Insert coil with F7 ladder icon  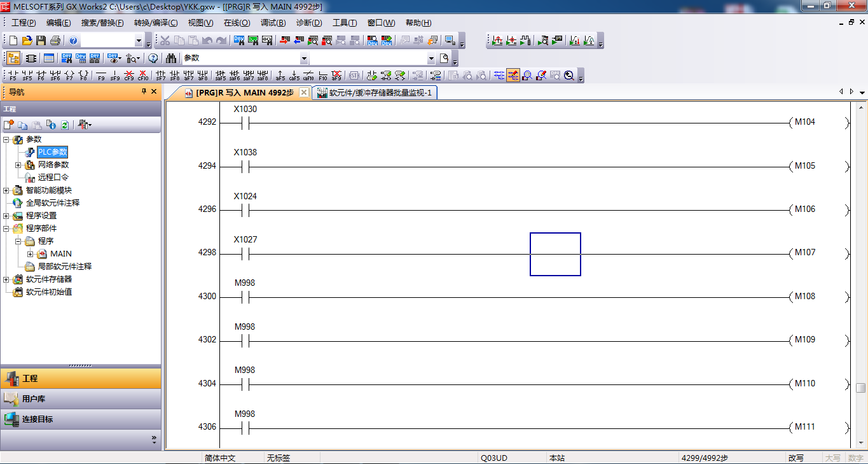(x=69, y=75)
